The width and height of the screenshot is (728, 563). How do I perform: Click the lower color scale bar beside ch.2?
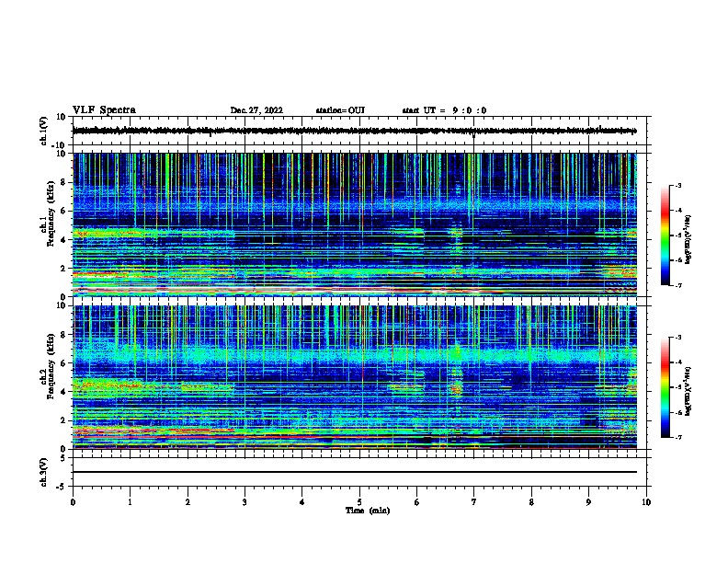click(665, 387)
